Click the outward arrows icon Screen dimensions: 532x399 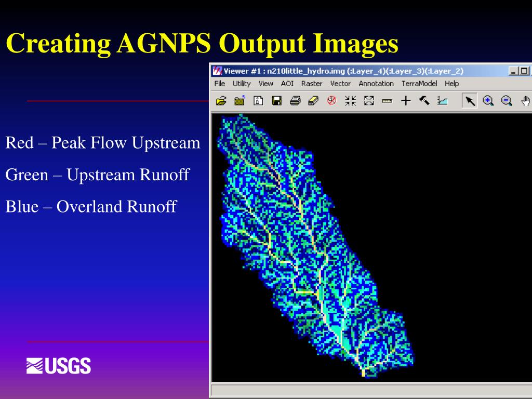(368, 101)
